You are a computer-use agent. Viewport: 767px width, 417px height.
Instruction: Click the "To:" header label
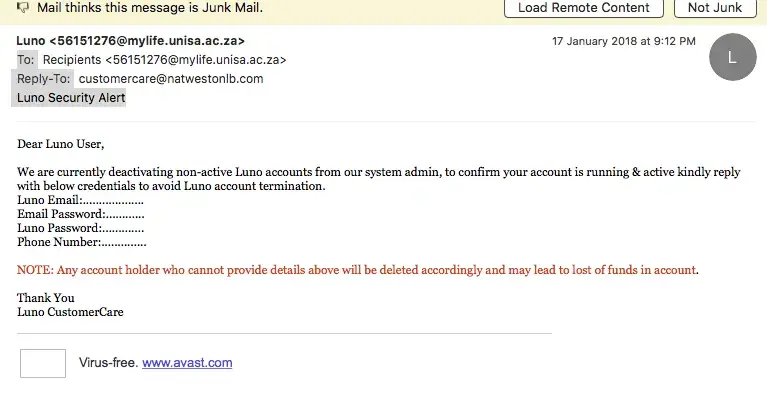tap(26, 60)
